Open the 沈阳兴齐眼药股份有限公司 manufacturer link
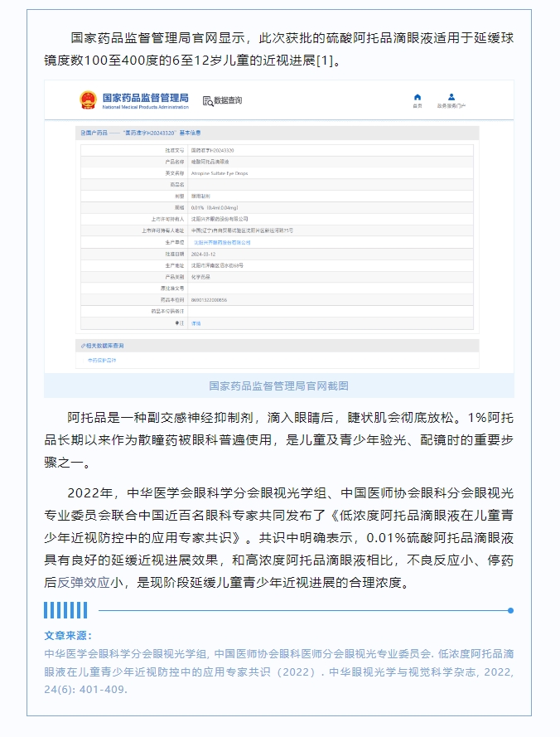The height and width of the screenshot is (737, 560). pos(221,242)
